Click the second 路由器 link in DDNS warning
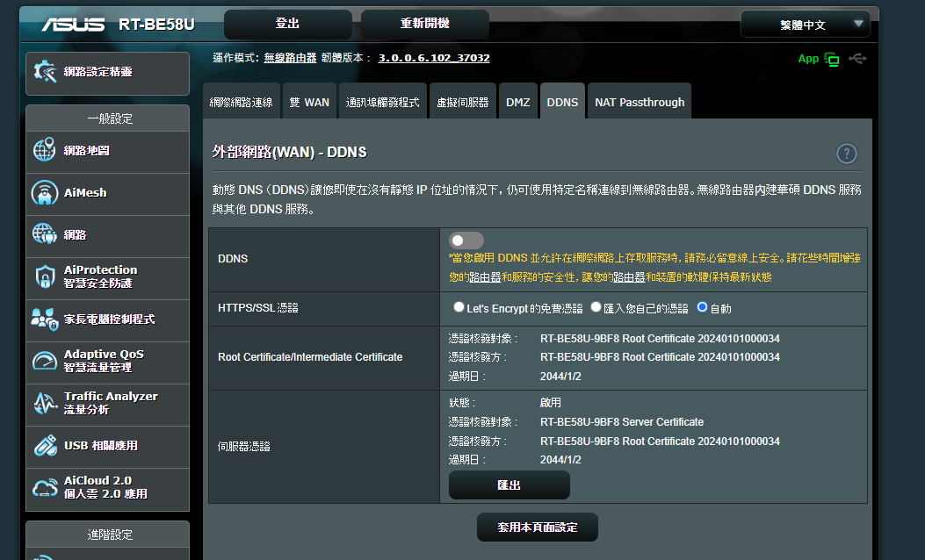This screenshot has height=560, width=925. (x=629, y=277)
